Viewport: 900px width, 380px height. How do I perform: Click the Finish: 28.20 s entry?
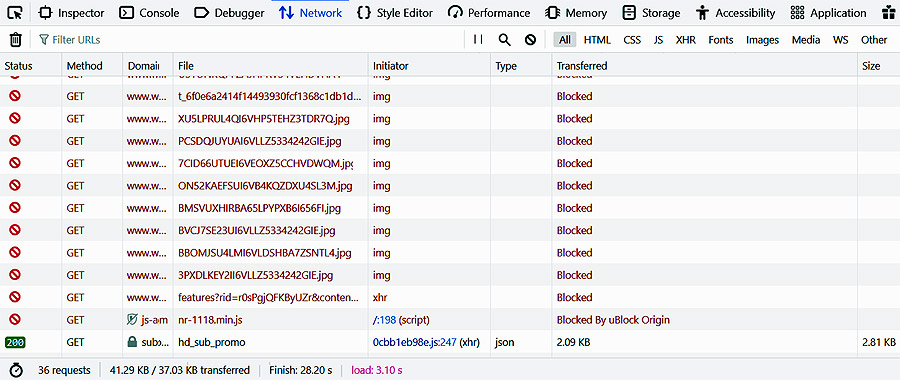coord(300,370)
